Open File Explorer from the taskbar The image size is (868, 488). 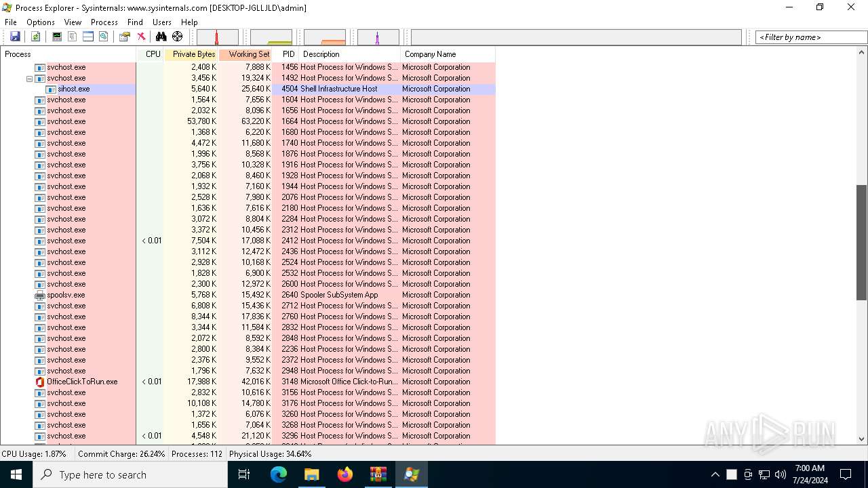click(312, 474)
